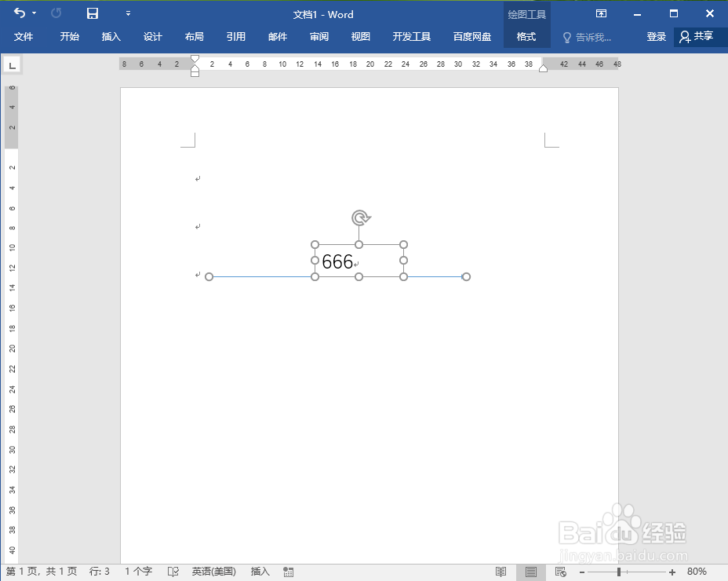The height and width of the screenshot is (581, 728).
Task: Click the 登录 sign-in link
Action: tap(657, 37)
